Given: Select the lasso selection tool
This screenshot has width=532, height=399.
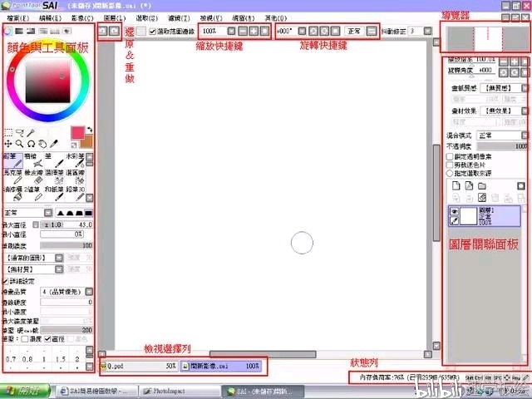Looking at the screenshot, I should tap(20, 133).
